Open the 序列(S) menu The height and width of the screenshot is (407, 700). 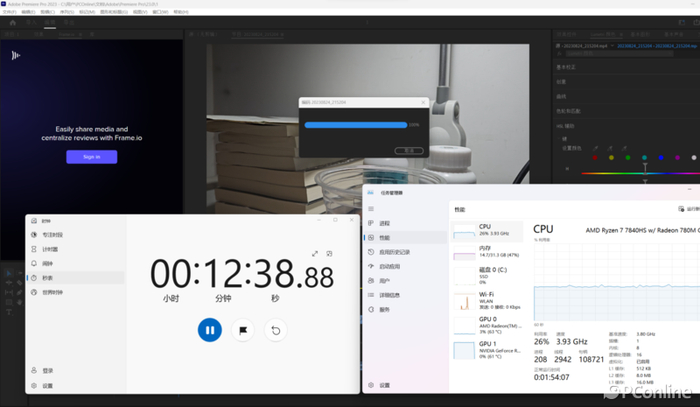67,12
